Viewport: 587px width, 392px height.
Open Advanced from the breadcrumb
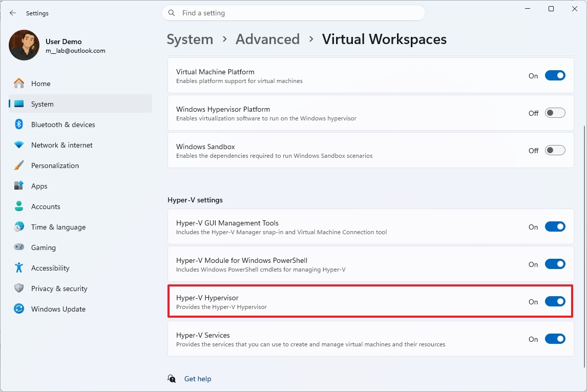(267, 39)
